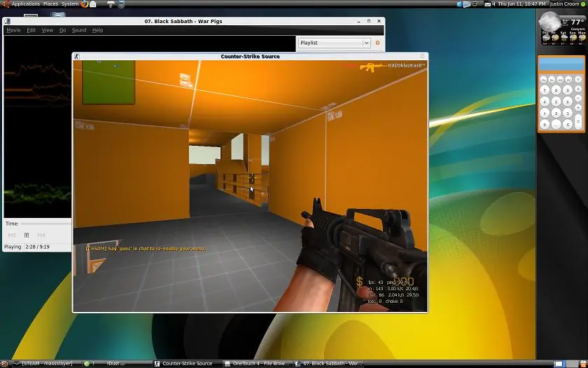Switch to the !Dust taskbar entry
This screenshot has height=368, width=588.
116,364
